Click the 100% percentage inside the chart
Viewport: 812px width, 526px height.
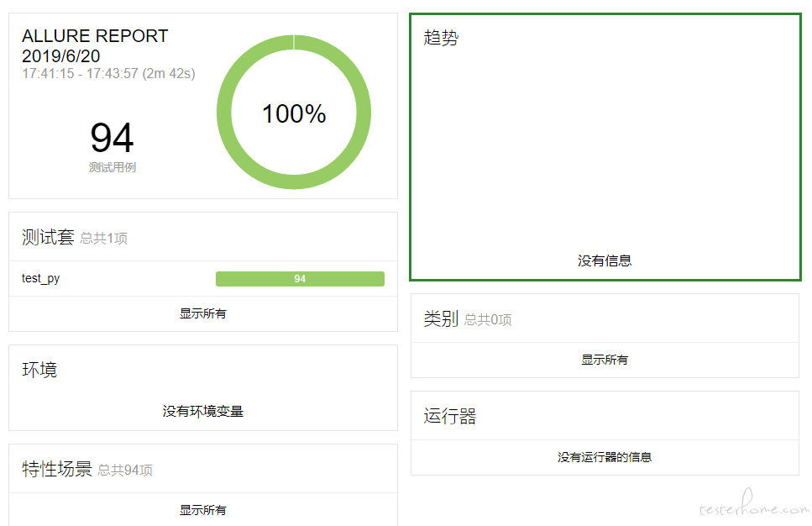click(294, 114)
